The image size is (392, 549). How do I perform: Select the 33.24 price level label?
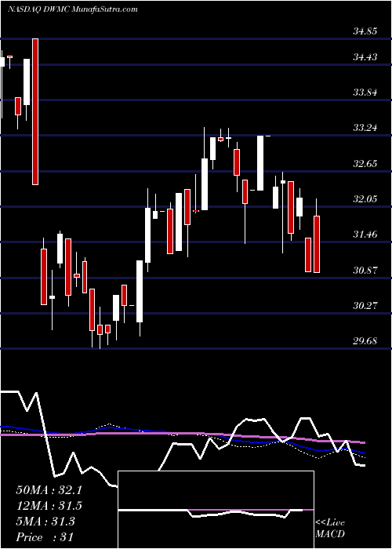click(x=365, y=127)
